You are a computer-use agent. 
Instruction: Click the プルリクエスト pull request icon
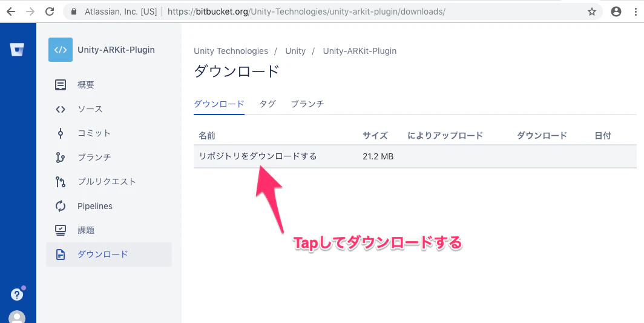click(x=61, y=181)
